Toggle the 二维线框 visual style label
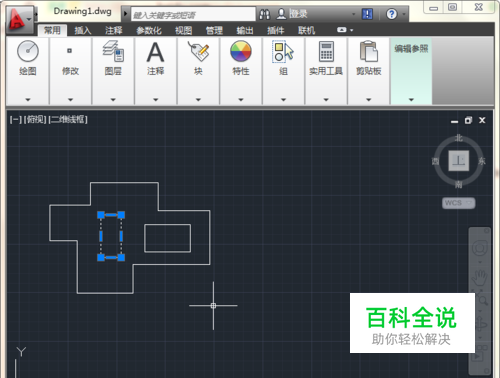 (x=68, y=119)
